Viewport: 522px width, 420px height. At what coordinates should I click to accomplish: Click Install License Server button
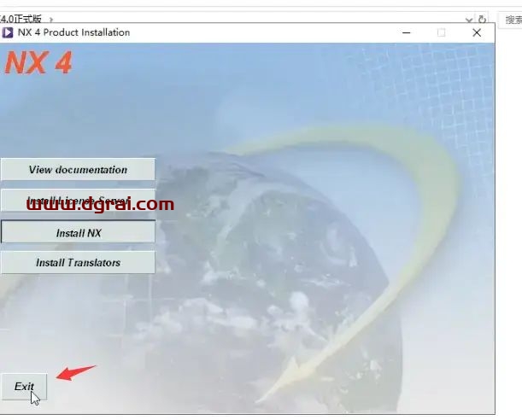tap(78, 201)
